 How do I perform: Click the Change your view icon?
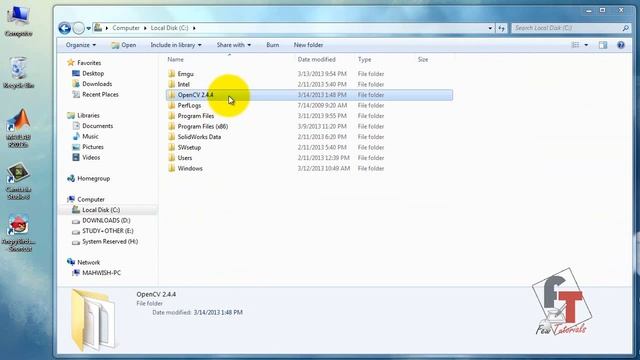pyautogui.click(x=575, y=45)
